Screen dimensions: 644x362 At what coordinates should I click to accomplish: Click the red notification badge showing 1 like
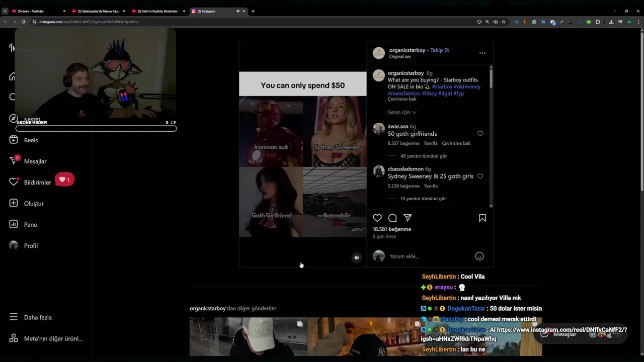[x=64, y=179]
